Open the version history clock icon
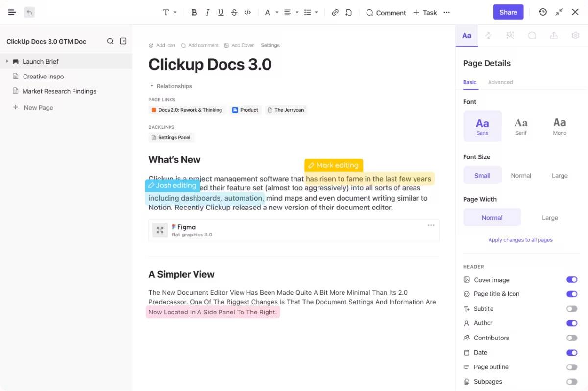The image size is (588, 391). (543, 12)
